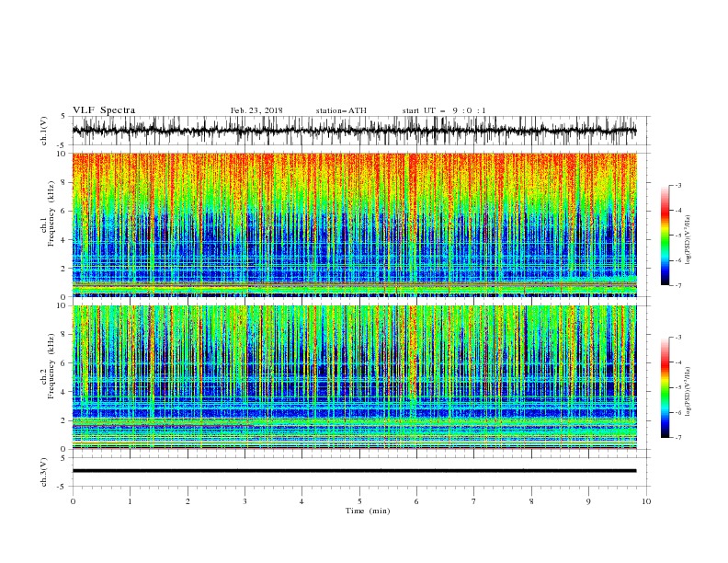Select the "ch.3(V)" axis label
This screenshot has height=563, width=728.
point(44,472)
